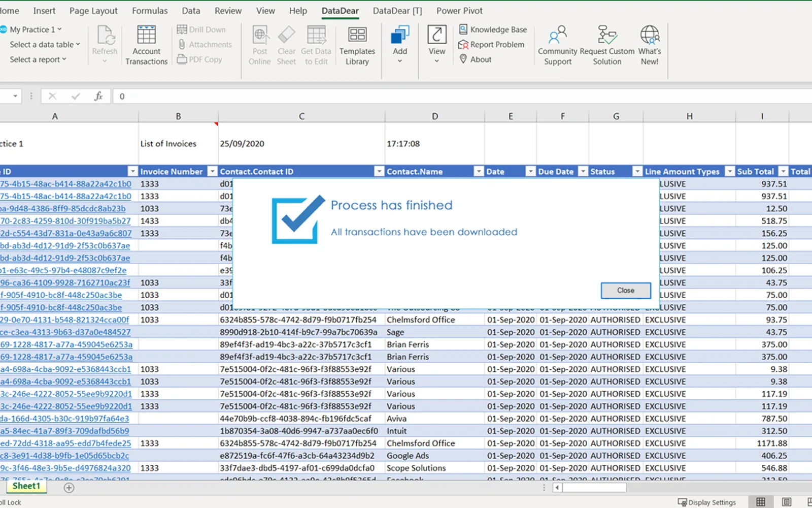Expand the Name Box dropdown arrow
The height and width of the screenshot is (508, 812).
15,96
